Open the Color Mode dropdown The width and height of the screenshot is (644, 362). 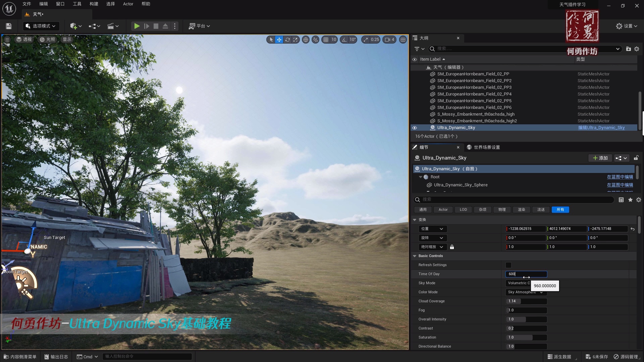point(525,292)
